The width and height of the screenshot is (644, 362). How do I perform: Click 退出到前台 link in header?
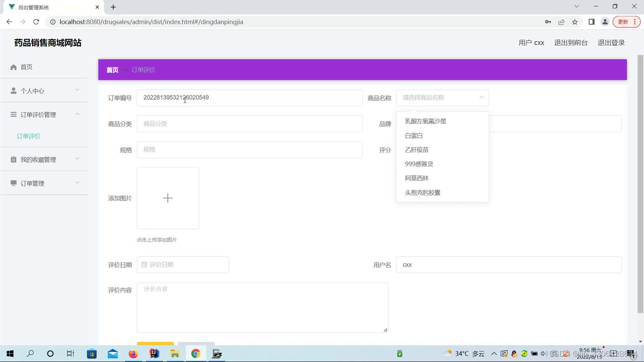click(x=571, y=43)
